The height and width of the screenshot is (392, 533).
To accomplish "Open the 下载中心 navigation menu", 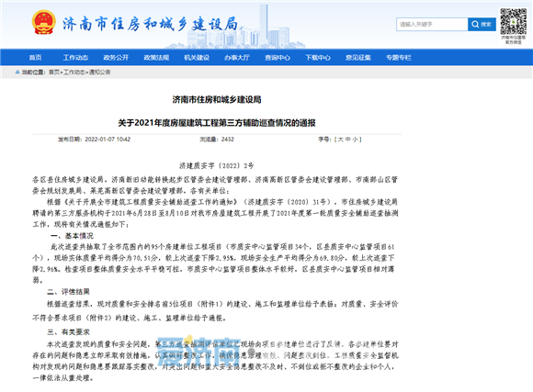I will coord(318,58).
